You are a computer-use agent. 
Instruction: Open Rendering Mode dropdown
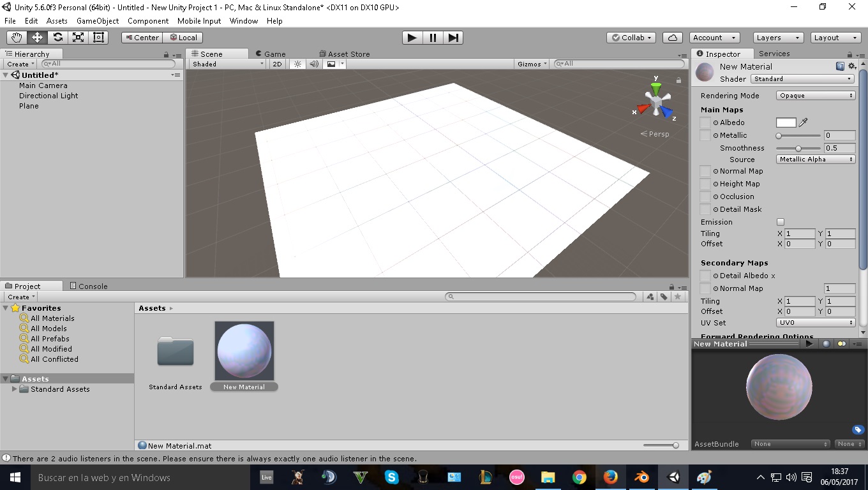click(x=816, y=96)
